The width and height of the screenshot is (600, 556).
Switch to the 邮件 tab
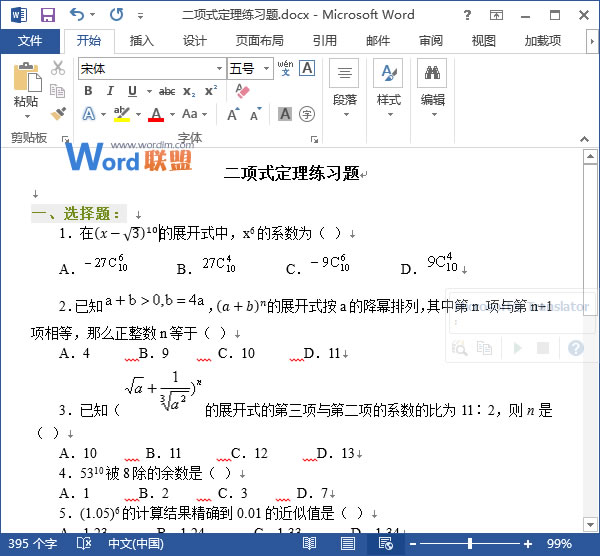click(x=378, y=41)
